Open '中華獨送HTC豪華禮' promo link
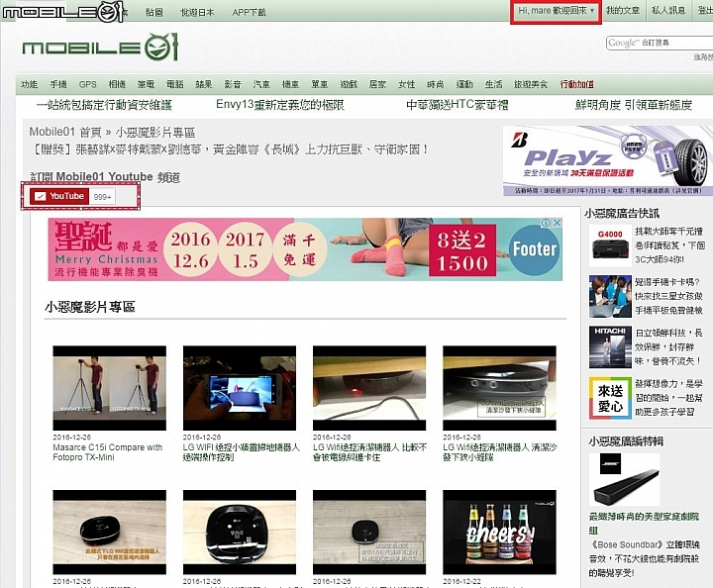This screenshot has width=713, height=588. pyautogui.click(x=457, y=105)
